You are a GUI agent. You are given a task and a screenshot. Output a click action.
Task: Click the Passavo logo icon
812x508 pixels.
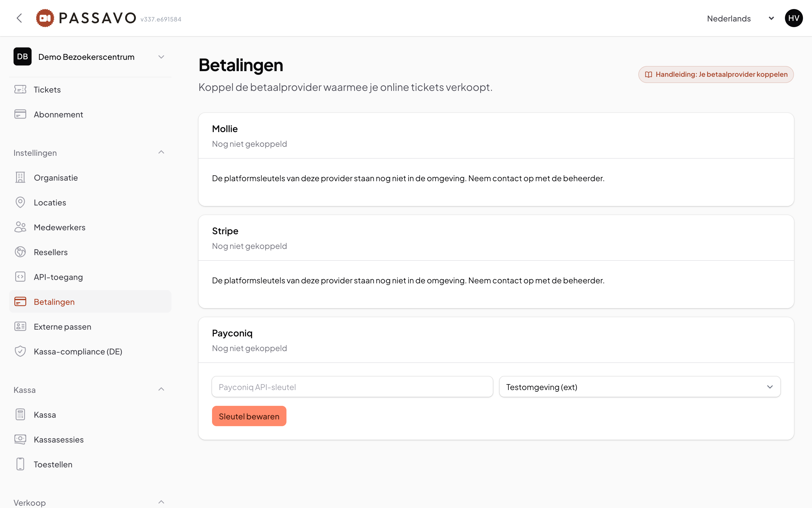click(x=45, y=18)
